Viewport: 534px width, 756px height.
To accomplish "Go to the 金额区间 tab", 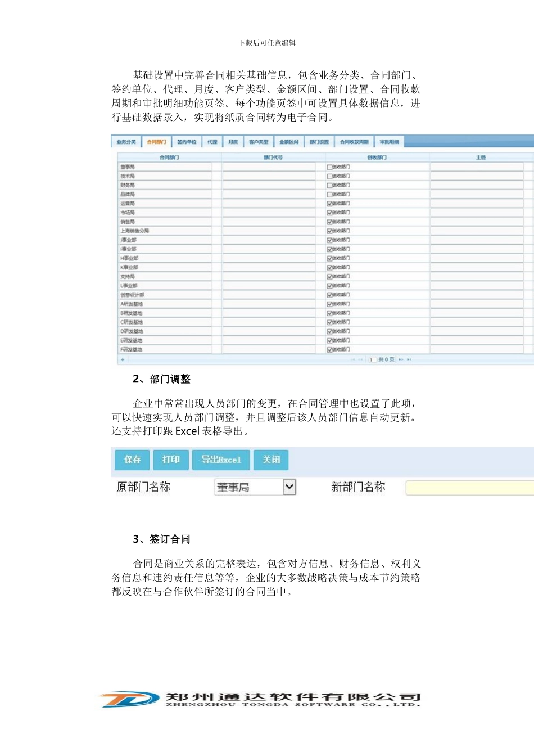I will [x=289, y=142].
